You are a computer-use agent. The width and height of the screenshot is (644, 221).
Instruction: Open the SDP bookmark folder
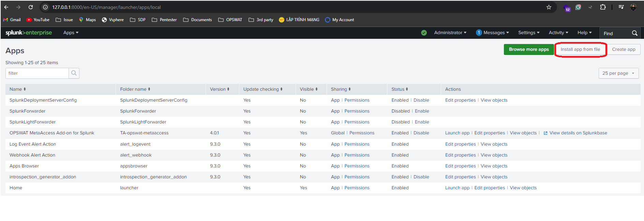pos(138,20)
